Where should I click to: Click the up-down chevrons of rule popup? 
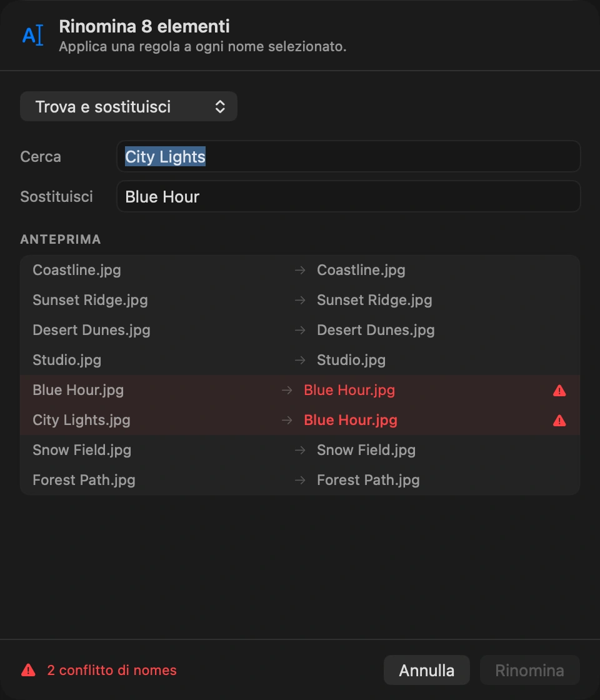click(220, 106)
